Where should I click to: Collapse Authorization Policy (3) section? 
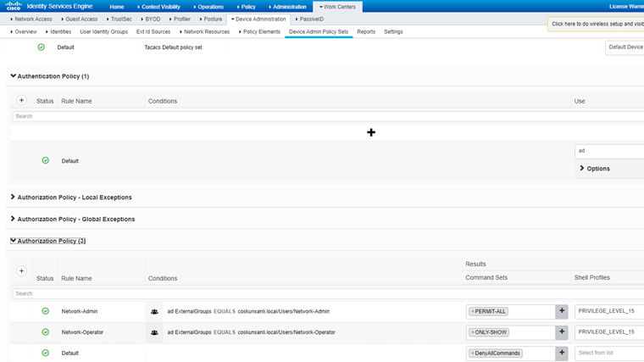click(14, 241)
